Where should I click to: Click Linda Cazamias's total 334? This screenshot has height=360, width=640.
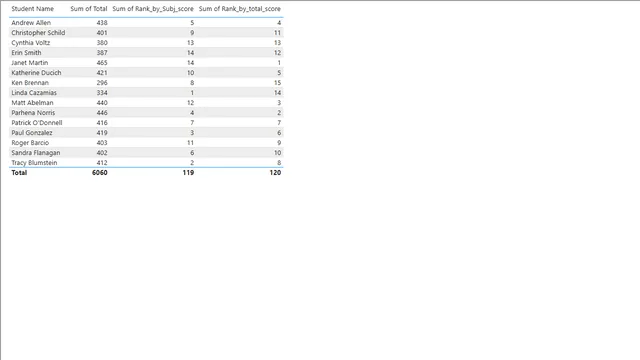[102, 93]
